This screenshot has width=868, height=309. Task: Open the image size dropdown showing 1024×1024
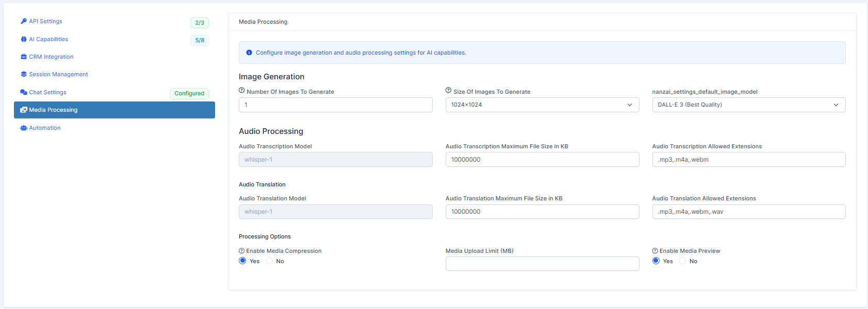(x=542, y=105)
